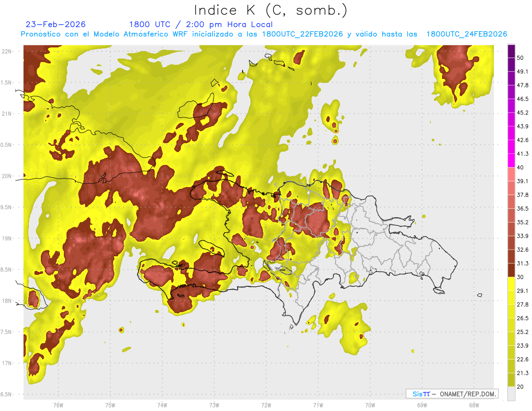Select the 20N latitude axis label

click(7, 176)
